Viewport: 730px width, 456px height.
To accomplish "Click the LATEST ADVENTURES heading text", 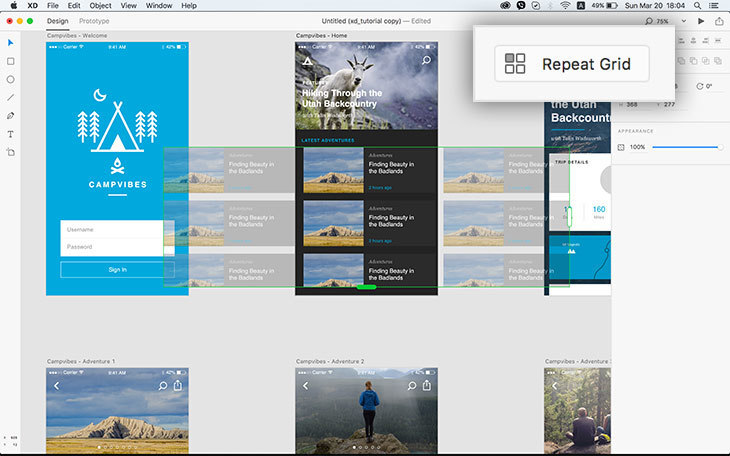I will (328, 140).
